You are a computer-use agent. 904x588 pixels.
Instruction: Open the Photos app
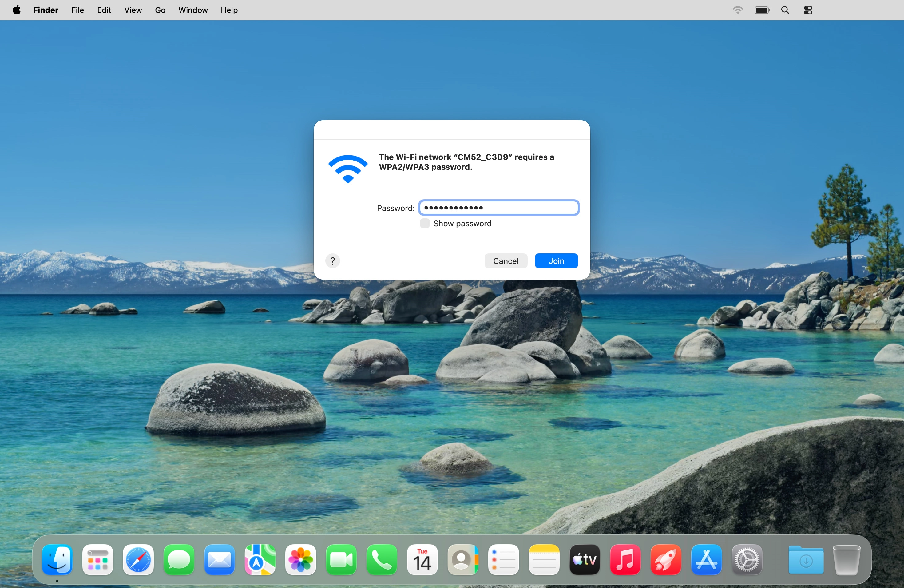[300, 560]
